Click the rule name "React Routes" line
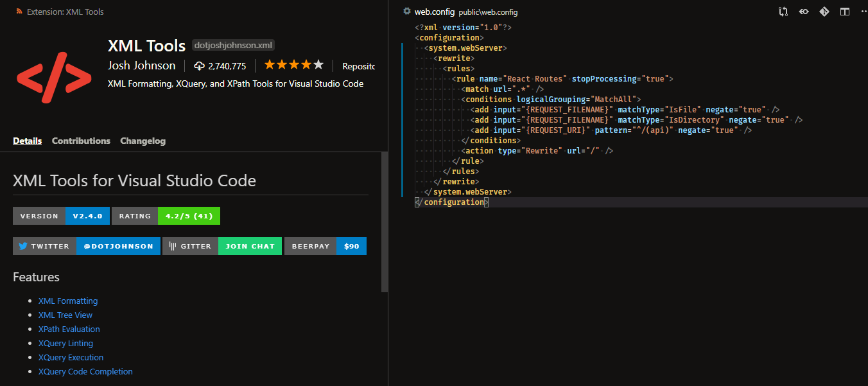This screenshot has height=386, width=868. point(562,78)
